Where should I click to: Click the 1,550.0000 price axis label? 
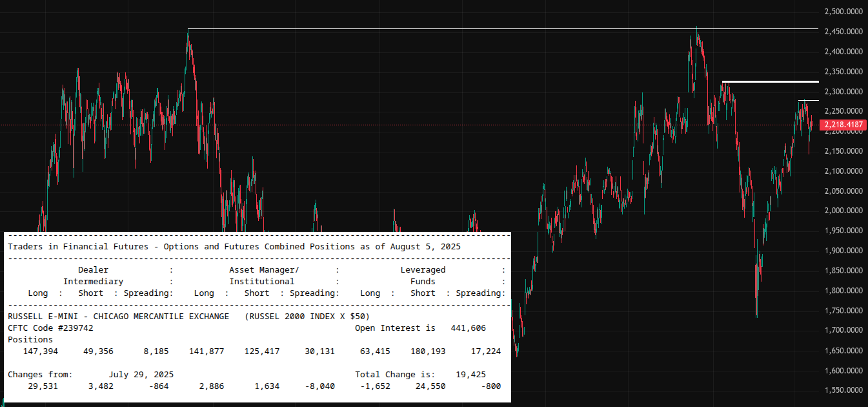point(844,391)
